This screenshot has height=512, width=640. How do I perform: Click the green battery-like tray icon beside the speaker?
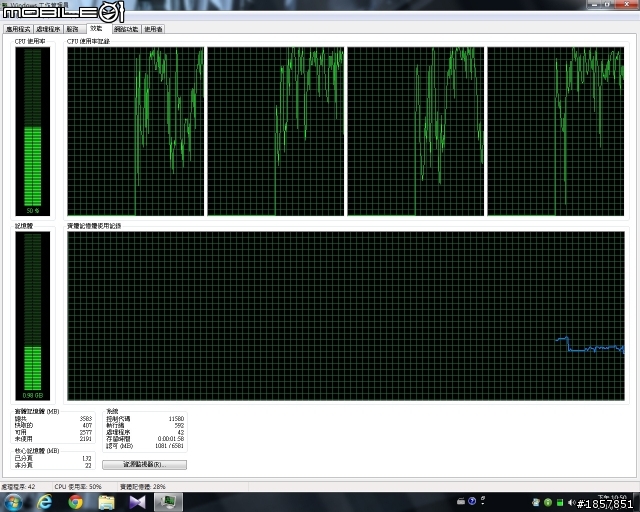pos(560,502)
